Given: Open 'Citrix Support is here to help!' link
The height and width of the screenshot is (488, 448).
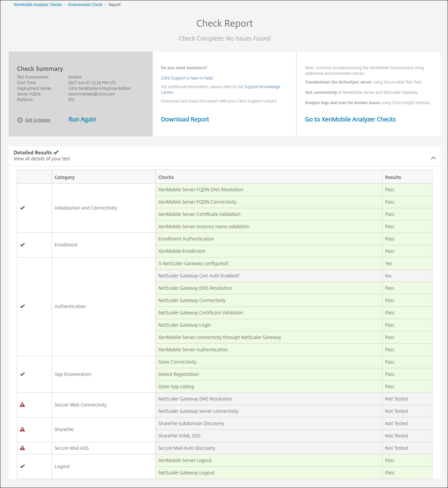Looking at the screenshot, I should tap(187, 78).
